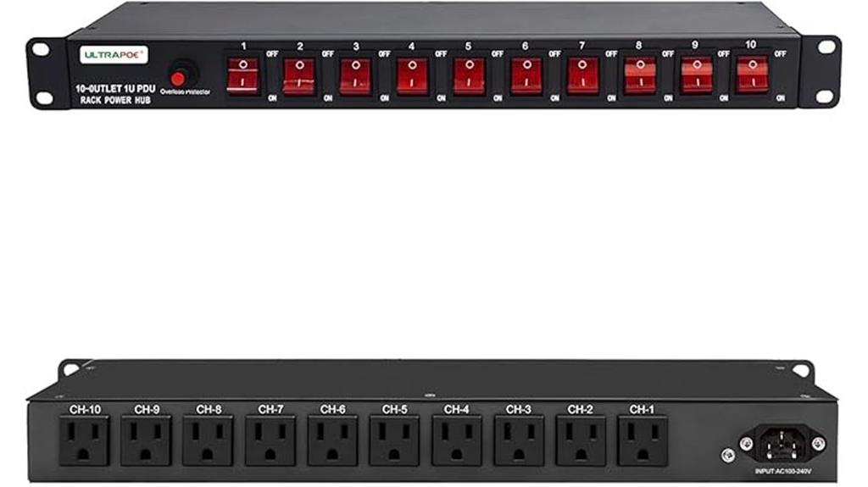
Task: Toggle rocker switch number 9
Action: point(697,76)
